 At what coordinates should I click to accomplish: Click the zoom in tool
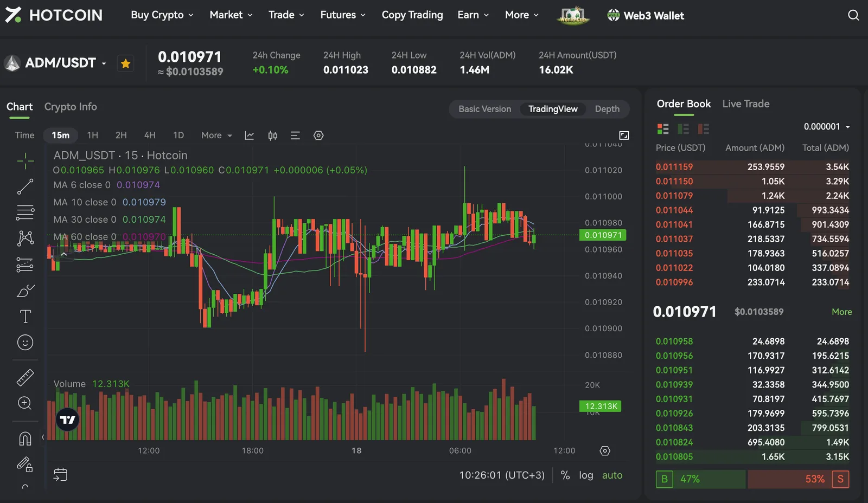tap(25, 403)
